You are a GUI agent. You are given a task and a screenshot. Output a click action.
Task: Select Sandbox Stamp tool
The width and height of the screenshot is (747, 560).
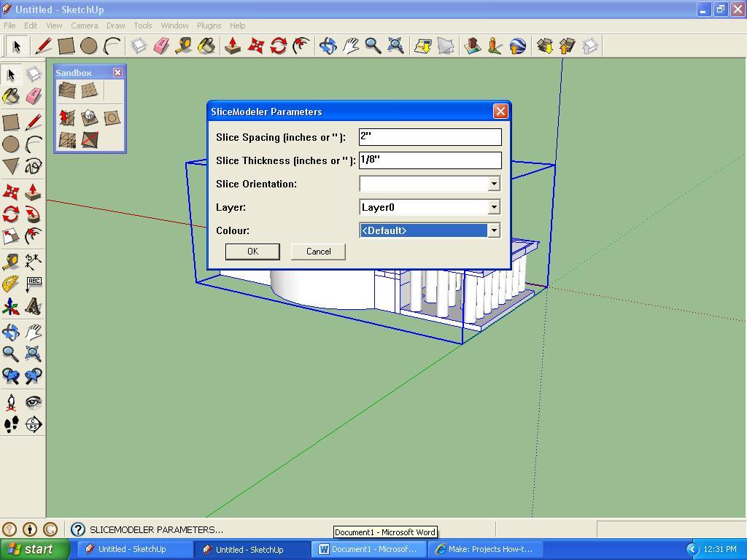point(89,117)
